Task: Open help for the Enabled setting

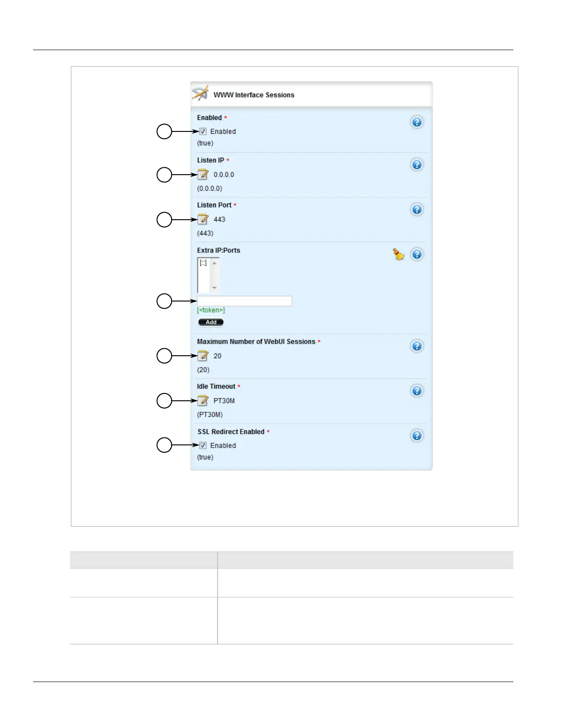Action: [417, 122]
